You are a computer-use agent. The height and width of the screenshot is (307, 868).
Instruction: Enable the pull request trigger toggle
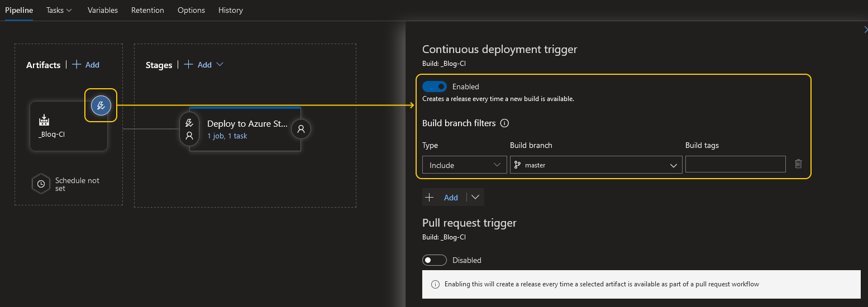tap(435, 260)
